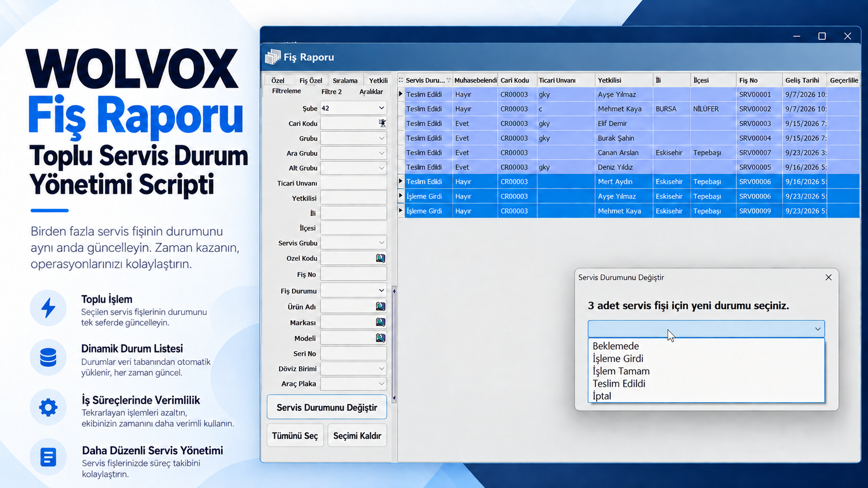868x488 pixels.
Task: Click the Cari Kodu lookup icon
Action: [x=382, y=123]
